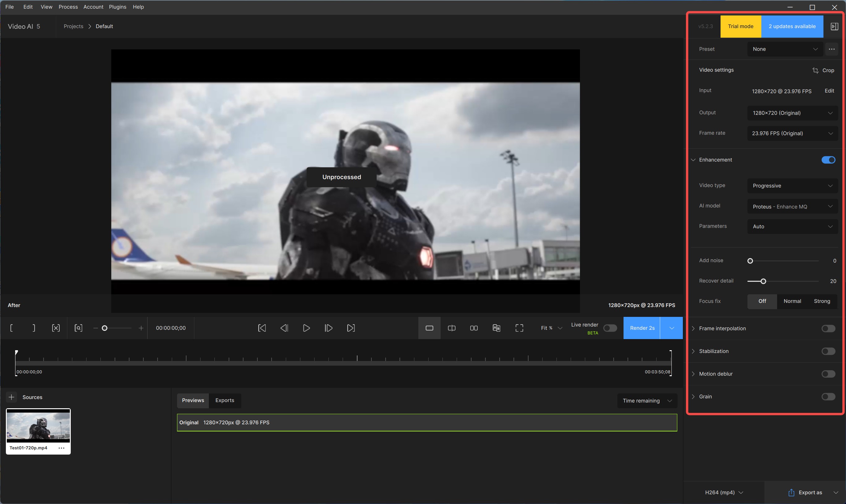
Task: Toggle the Enhancement switch off
Action: 828,160
